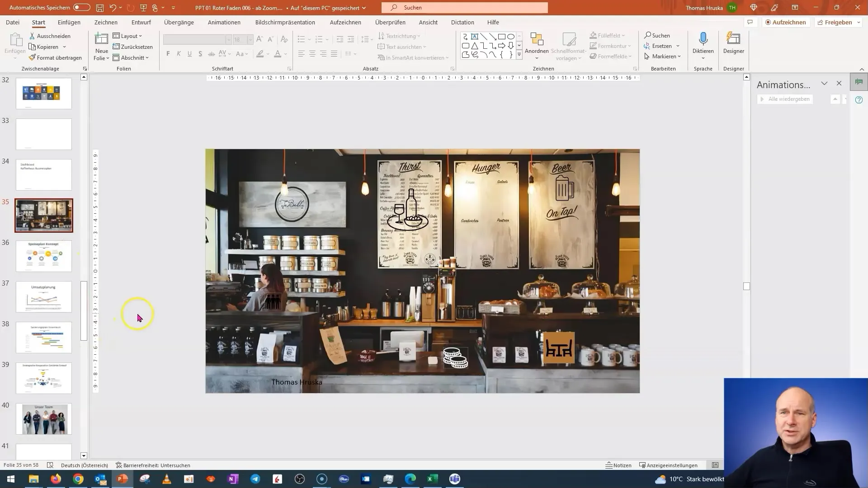Open the Anordnen menu
The height and width of the screenshot is (488, 868).
[x=537, y=46]
